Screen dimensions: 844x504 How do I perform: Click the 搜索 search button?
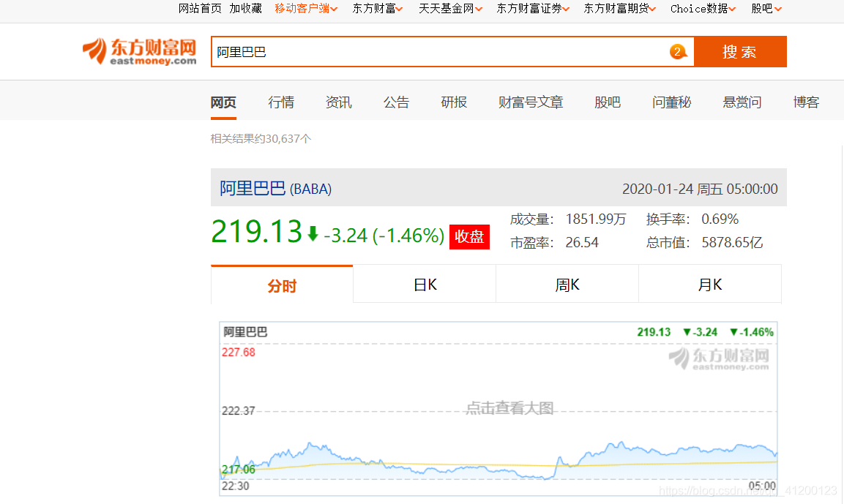(740, 52)
